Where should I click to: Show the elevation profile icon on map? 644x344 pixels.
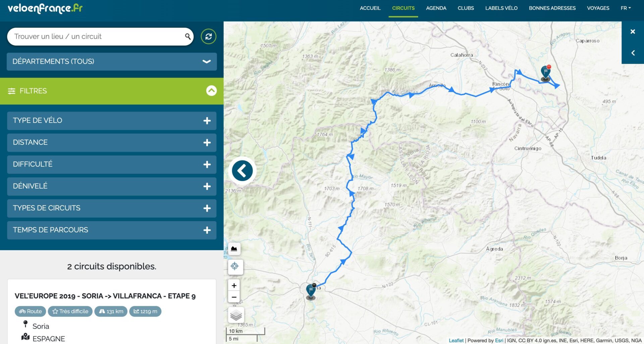[234, 249]
